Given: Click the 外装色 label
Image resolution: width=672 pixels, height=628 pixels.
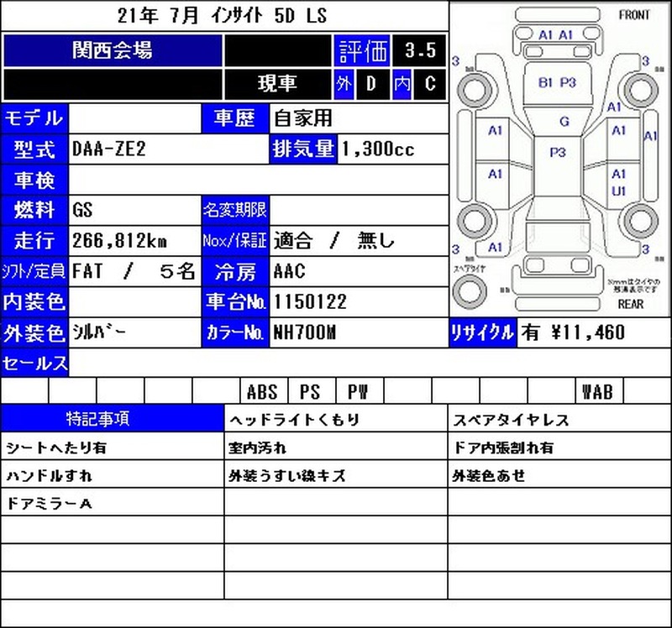Looking at the screenshot, I should [34, 332].
